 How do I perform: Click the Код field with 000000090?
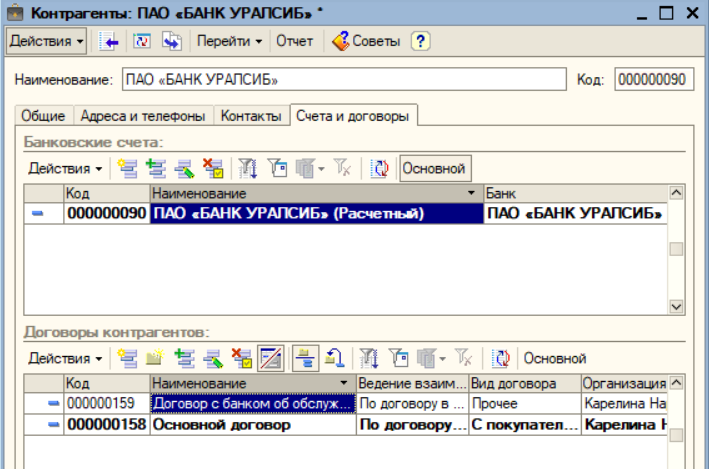pyautogui.click(x=654, y=79)
